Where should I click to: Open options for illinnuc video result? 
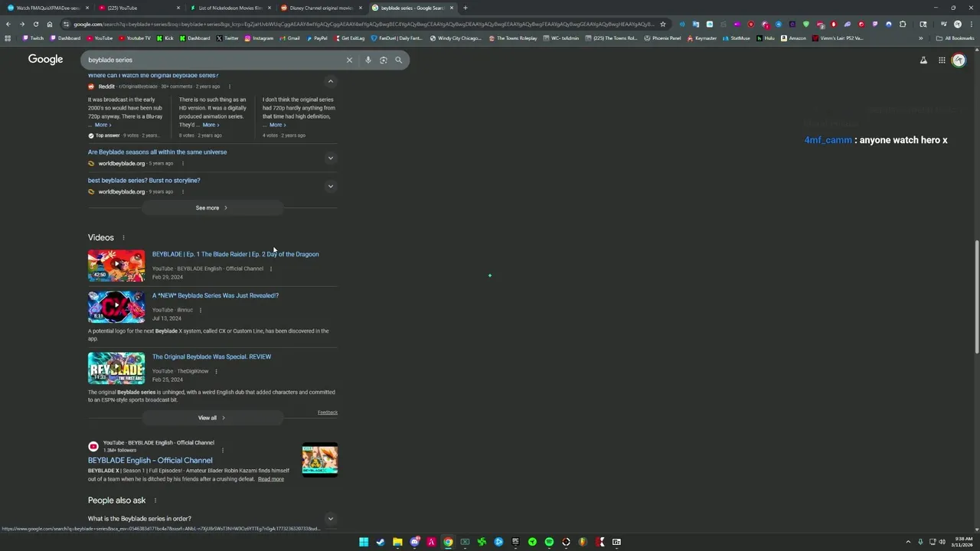201,310
